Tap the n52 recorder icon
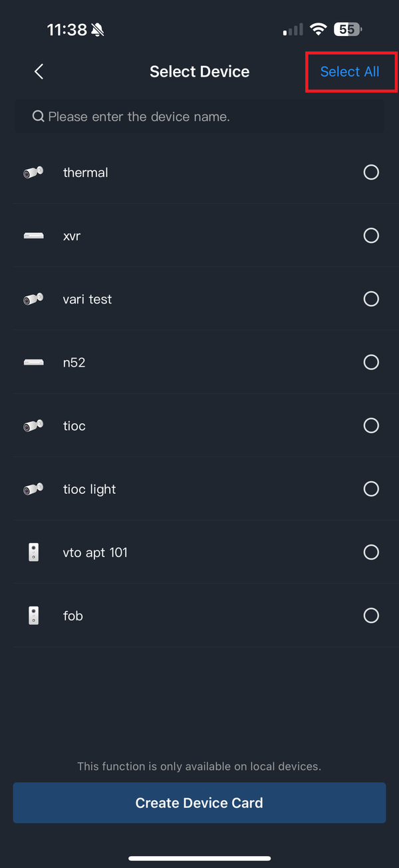The width and height of the screenshot is (399, 868). tap(33, 362)
